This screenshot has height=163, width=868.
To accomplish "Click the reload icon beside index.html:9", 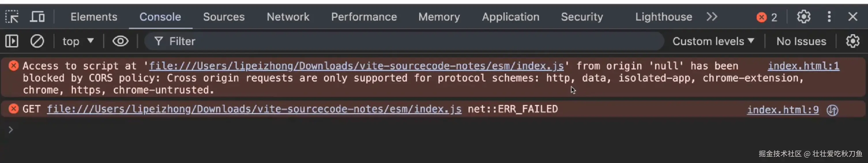I will pyautogui.click(x=832, y=110).
